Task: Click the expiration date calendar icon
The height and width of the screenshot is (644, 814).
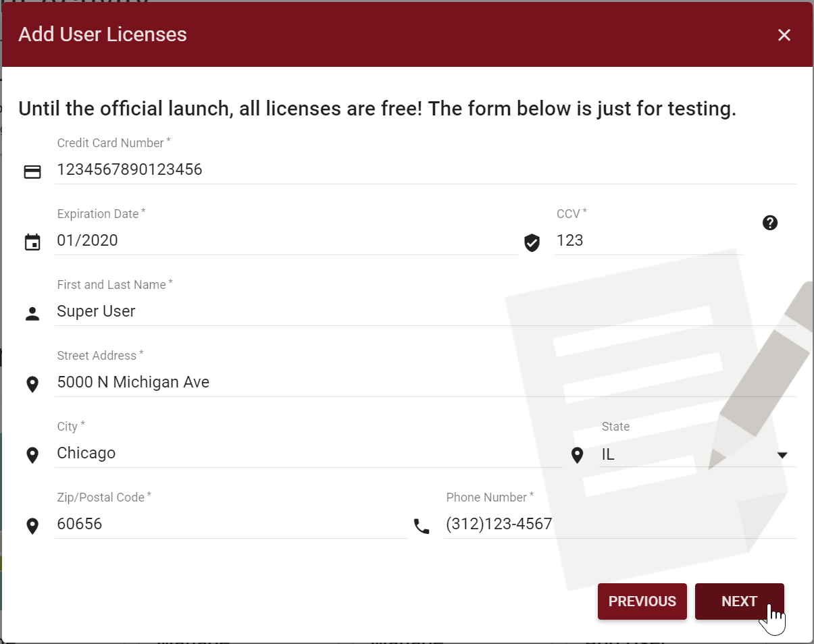Action: [32, 242]
